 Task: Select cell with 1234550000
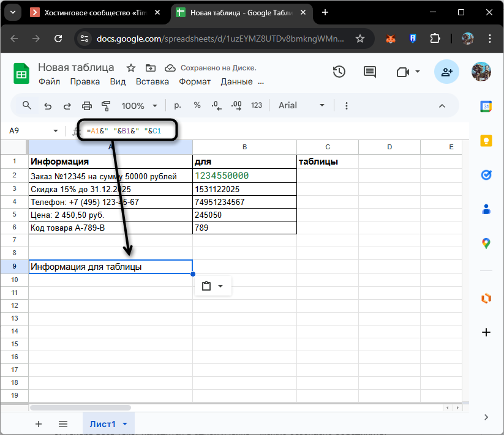tap(244, 176)
